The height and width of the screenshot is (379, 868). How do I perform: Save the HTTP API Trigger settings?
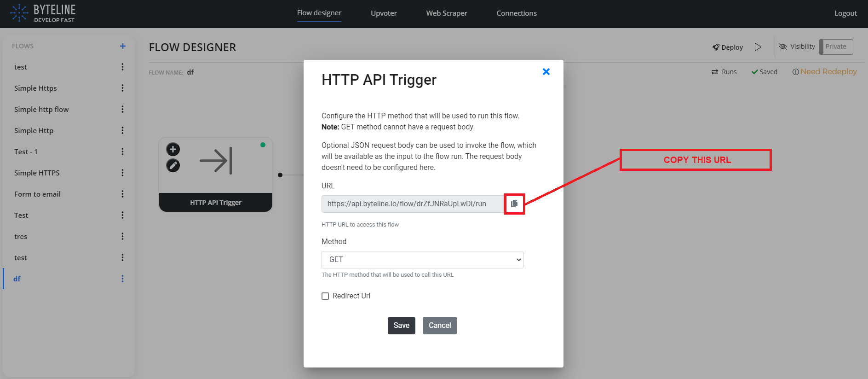point(402,326)
